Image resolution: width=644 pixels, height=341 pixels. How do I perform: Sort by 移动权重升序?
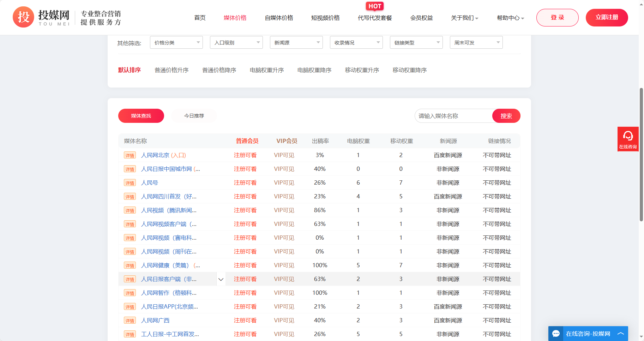click(x=362, y=70)
